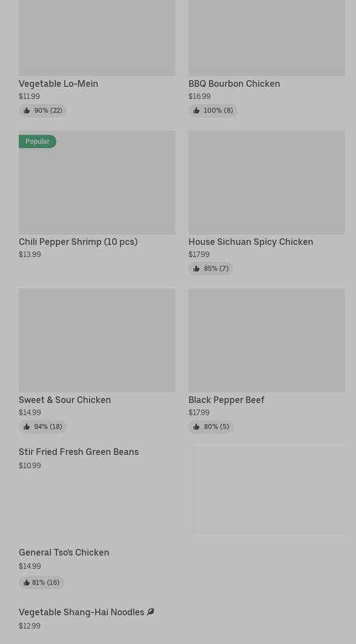
Task: Click the 94% (18) rating text
Action: click(48, 427)
